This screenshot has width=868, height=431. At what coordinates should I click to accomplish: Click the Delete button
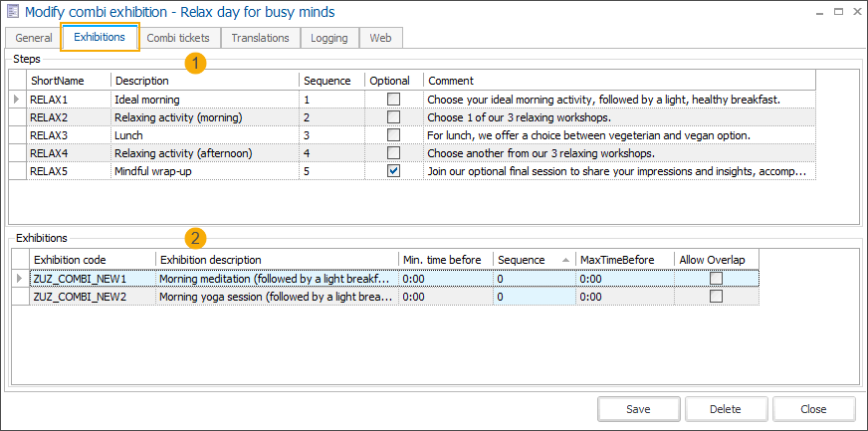point(725,409)
